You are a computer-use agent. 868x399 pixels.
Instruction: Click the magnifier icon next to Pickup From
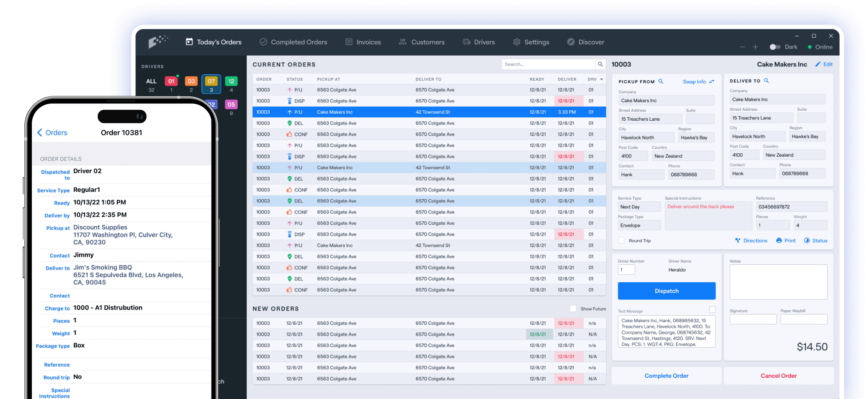coord(661,81)
